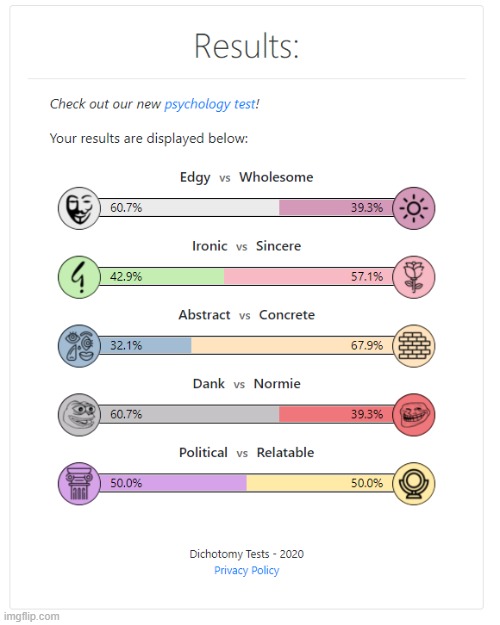Select the Concrete brick wall icon
This screenshot has width=500, height=625.
413,346
